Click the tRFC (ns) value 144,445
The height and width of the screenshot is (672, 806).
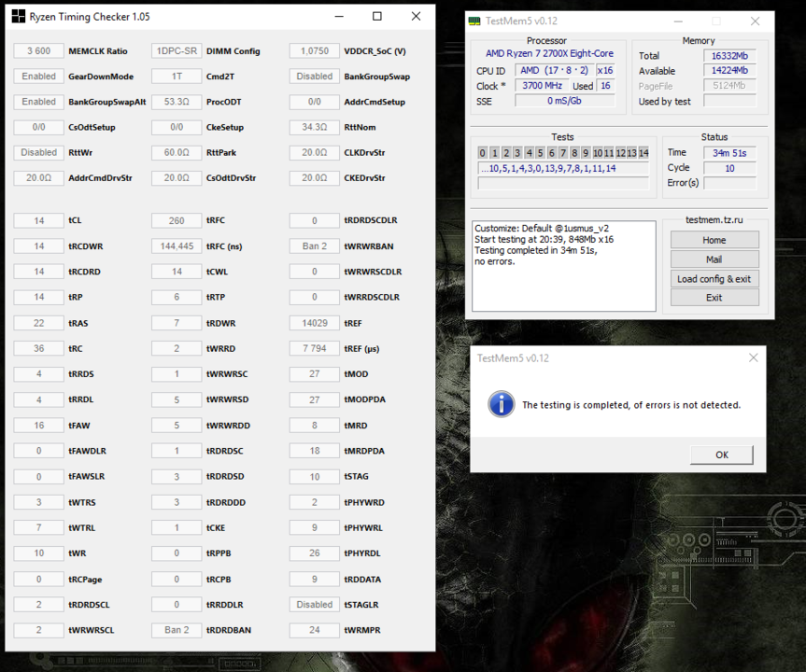(x=177, y=246)
